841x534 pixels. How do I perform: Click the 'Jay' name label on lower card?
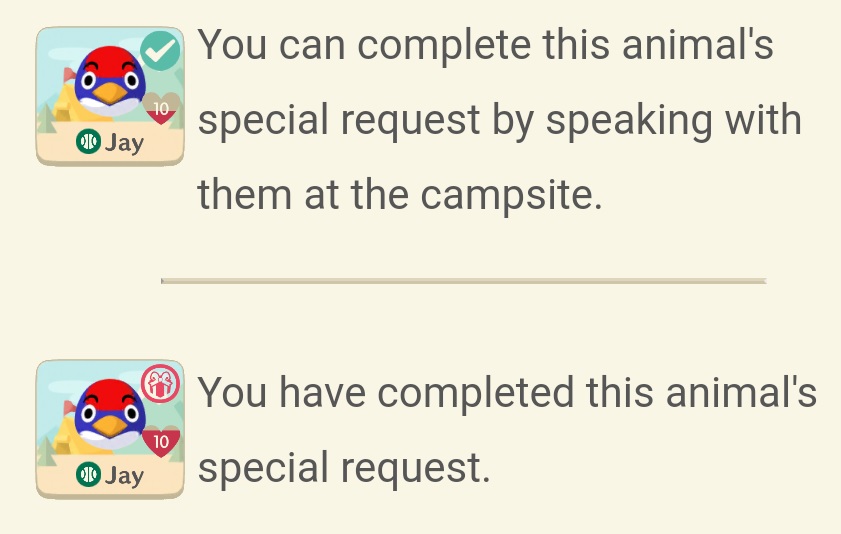coord(124,476)
